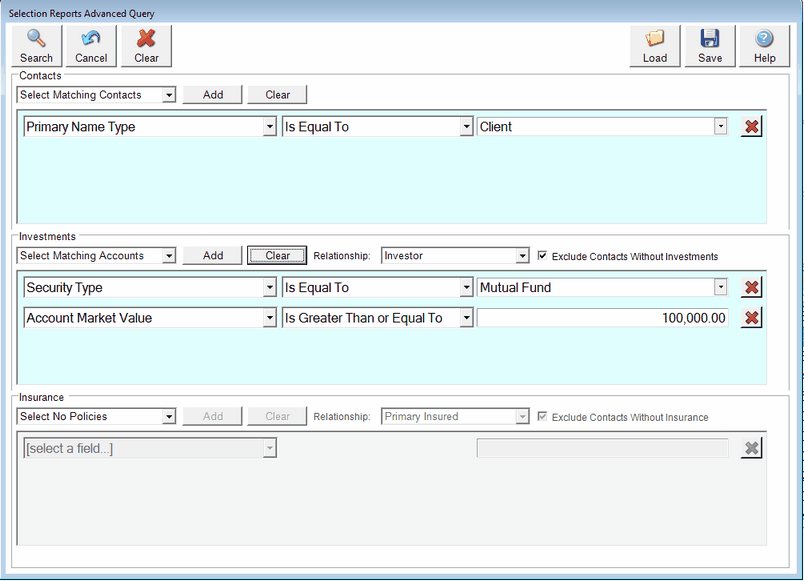The height and width of the screenshot is (581, 804).
Task: Click the Clear button under Contacts
Action: click(277, 94)
